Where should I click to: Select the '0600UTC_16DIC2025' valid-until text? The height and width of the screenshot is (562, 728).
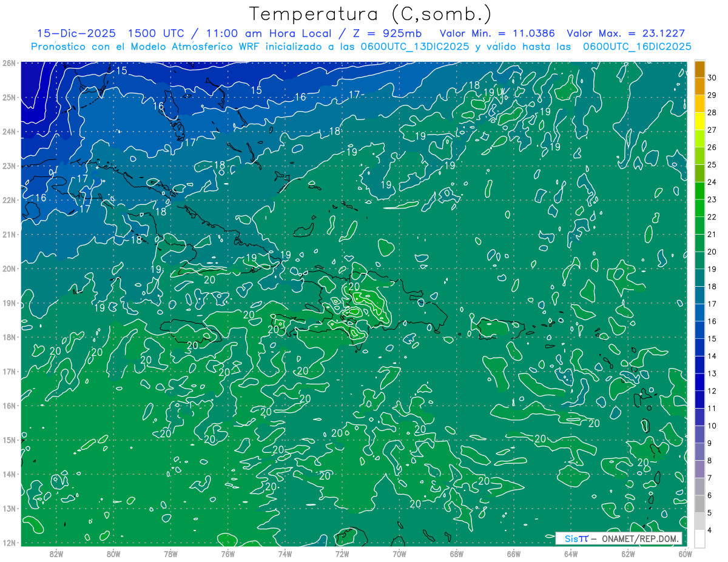637,47
